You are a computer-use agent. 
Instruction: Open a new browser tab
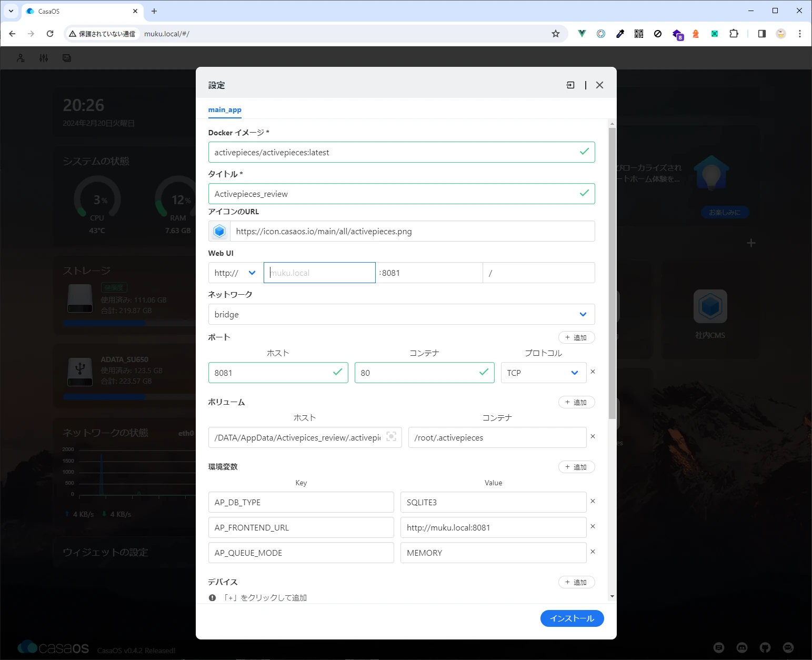[x=154, y=11]
